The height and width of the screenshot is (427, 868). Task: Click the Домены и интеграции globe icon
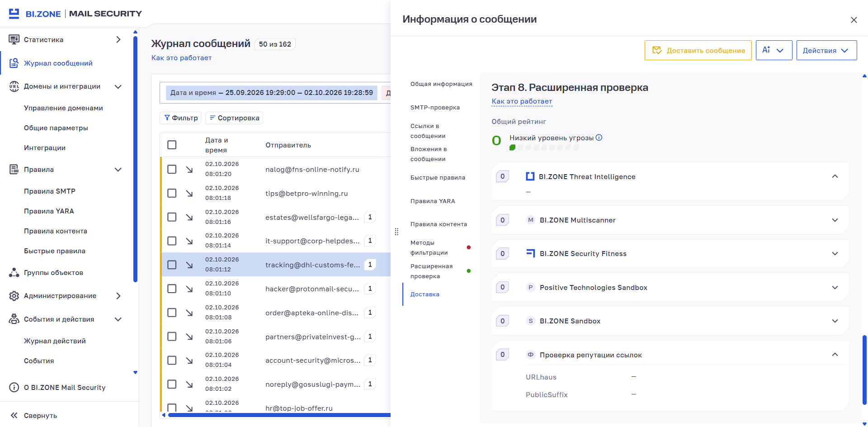click(x=14, y=86)
